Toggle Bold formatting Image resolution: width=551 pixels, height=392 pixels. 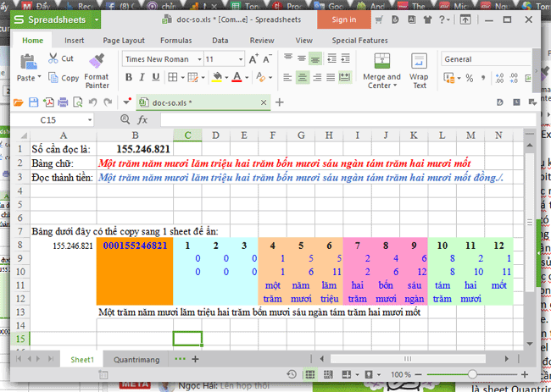(129, 78)
